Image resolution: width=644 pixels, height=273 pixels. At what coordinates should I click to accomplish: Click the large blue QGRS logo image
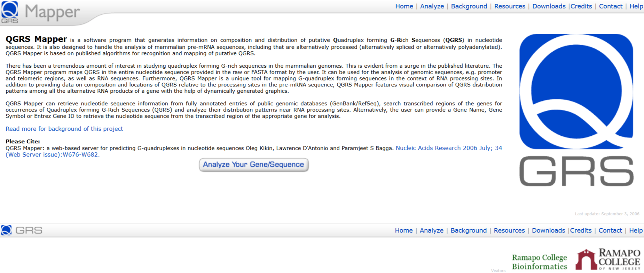[576, 110]
